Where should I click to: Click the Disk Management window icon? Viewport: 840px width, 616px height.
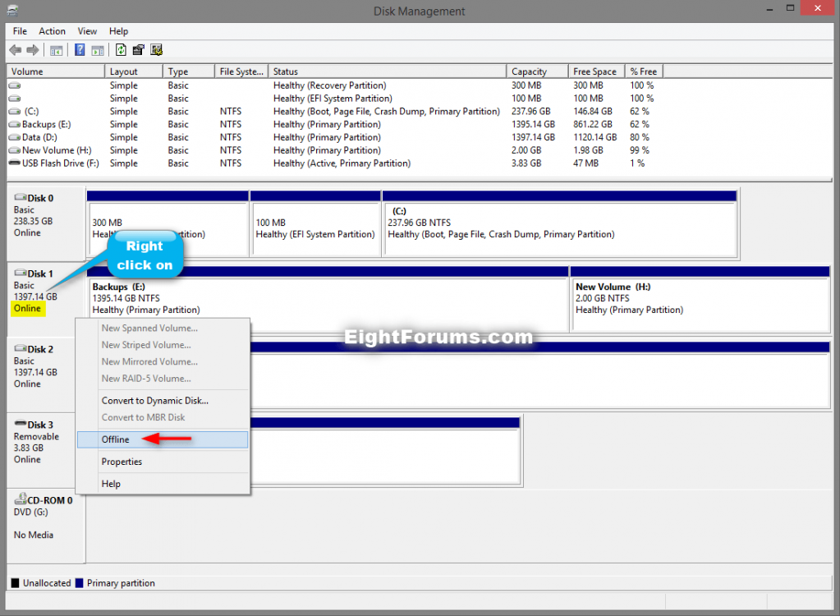click(11, 11)
